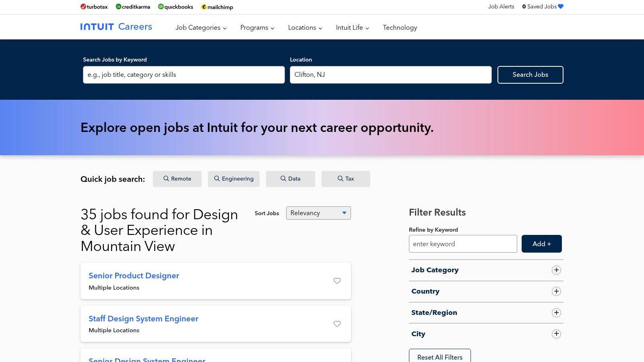
Task: Focus the Refine by Keyword input
Action: coord(463,244)
